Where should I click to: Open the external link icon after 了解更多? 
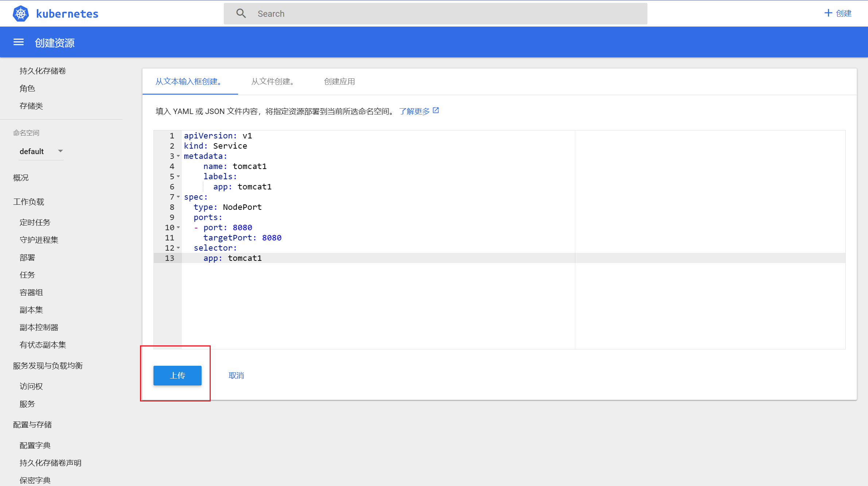[x=436, y=110]
